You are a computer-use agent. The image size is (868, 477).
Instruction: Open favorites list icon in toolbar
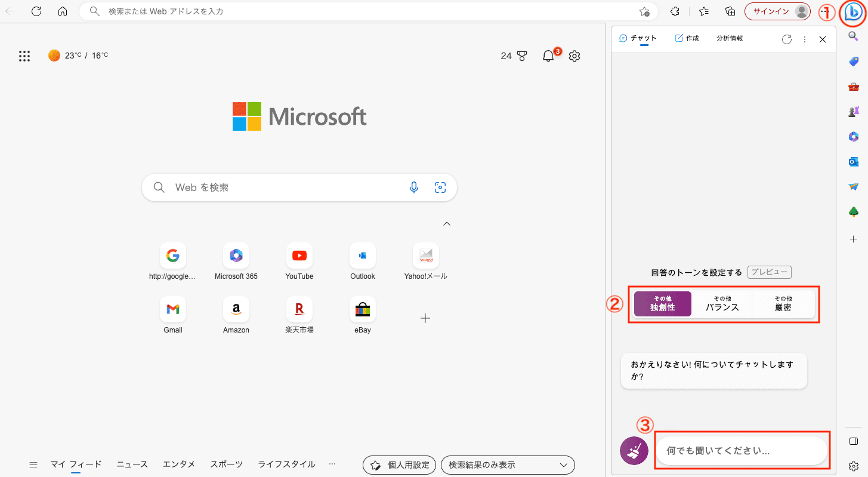pos(704,11)
